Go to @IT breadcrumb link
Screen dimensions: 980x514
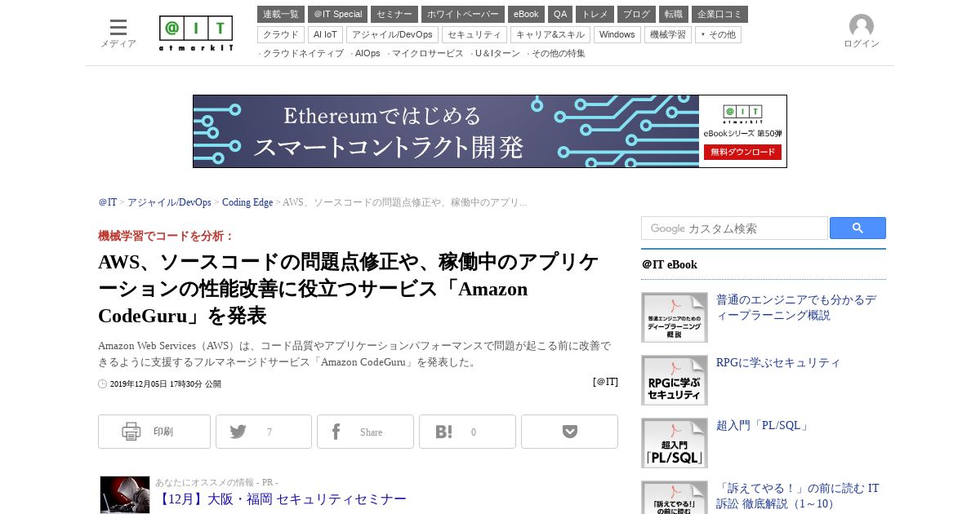point(108,202)
